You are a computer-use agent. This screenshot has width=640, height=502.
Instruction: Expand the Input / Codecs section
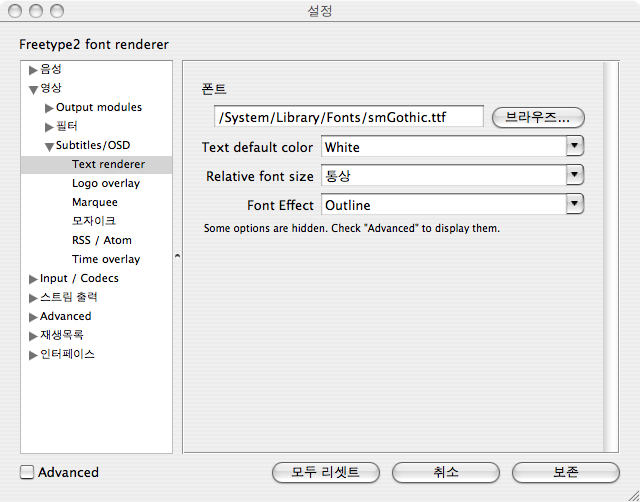click(x=33, y=279)
